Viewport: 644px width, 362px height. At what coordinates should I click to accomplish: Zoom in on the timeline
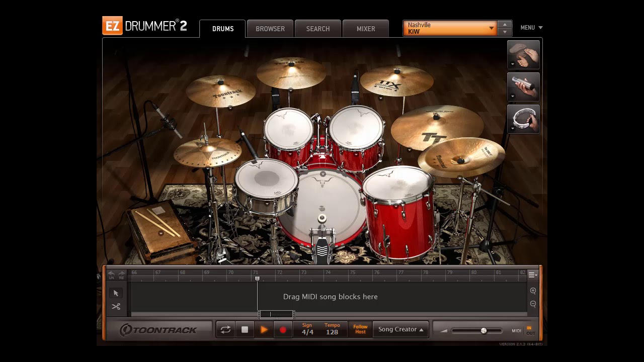tap(533, 291)
